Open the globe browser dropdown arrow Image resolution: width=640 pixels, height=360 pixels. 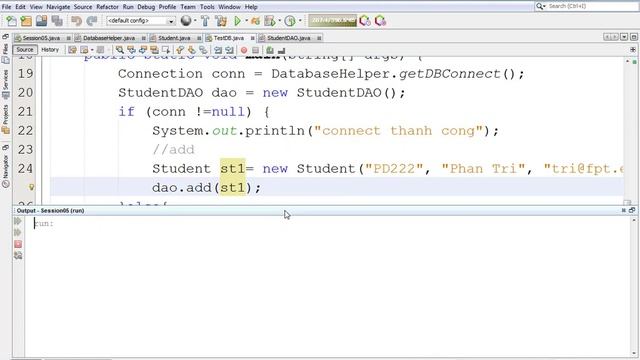[195, 21]
